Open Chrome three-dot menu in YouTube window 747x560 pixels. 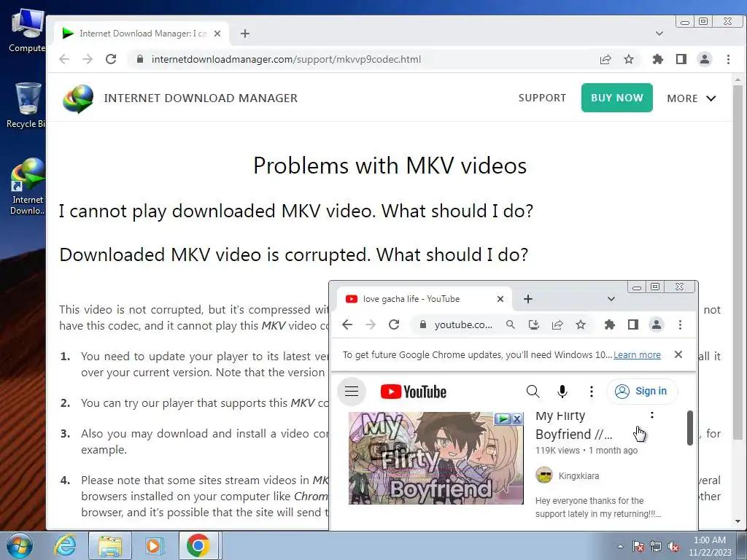(680, 324)
